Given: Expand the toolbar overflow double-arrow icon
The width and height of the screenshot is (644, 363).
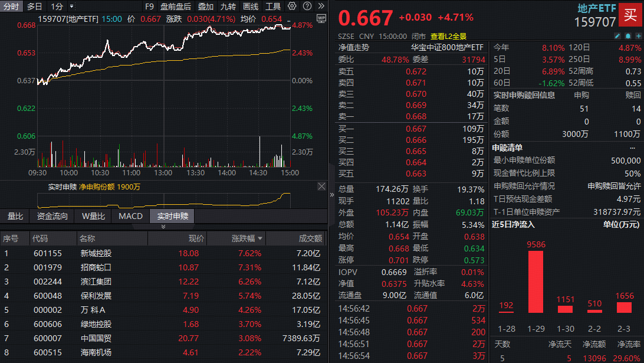Looking at the screenshot, I should coord(320,6).
